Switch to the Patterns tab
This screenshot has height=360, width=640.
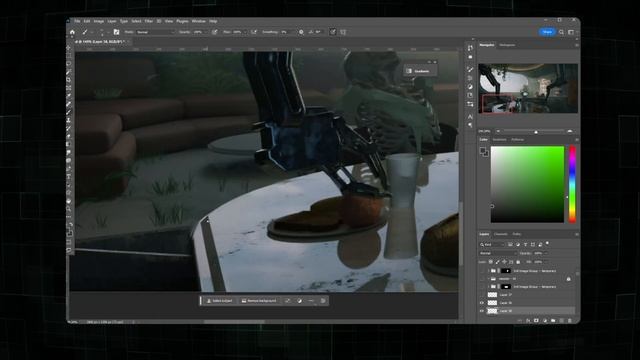point(518,140)
